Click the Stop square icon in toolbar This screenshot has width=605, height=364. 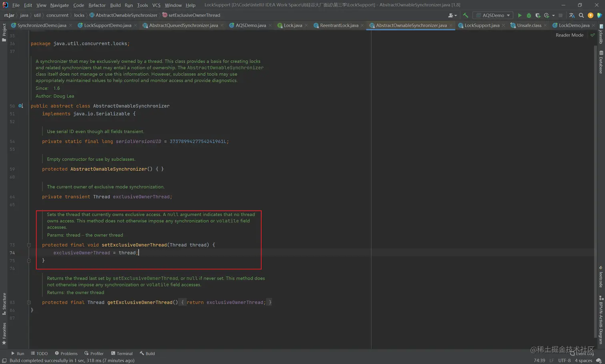(x=561, y=15)
